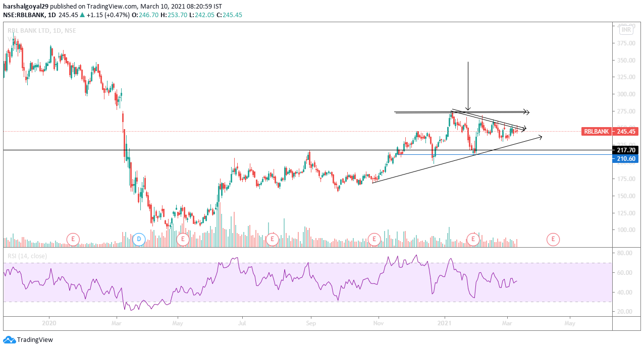Click the 150.00 price axis label

(625, 196)
